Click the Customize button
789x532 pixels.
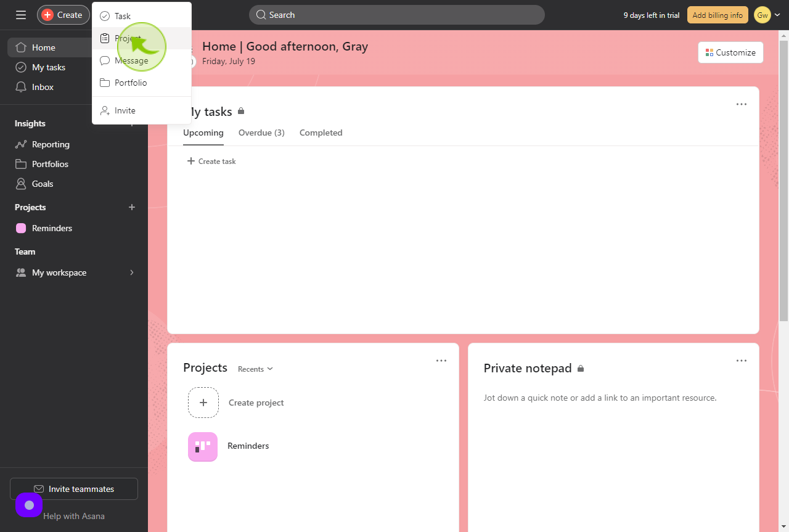[x=730, y=52]
